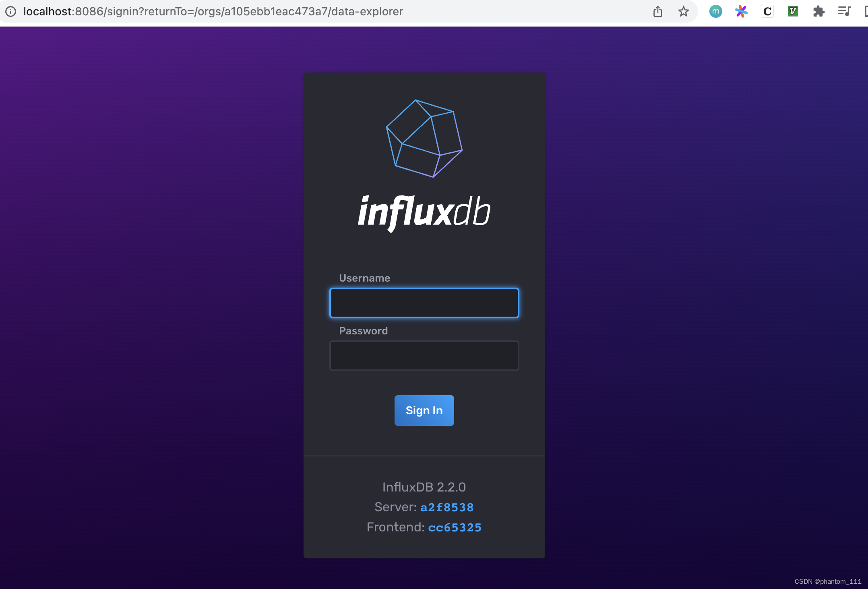Click inside the Username input field
This screenshot has width=868, height=589.
coord(424,303)
